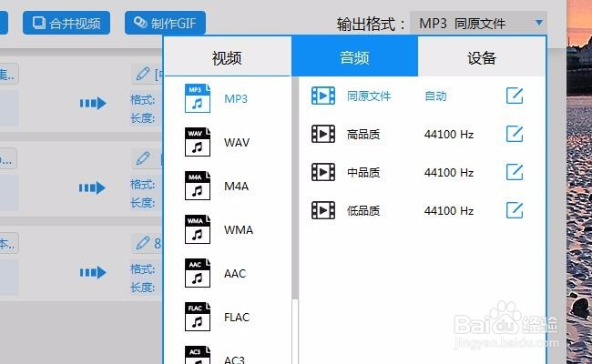Click the pencil edit icon of third file
The height and width of the screenshot is (364, 592).
click(143, 243)
